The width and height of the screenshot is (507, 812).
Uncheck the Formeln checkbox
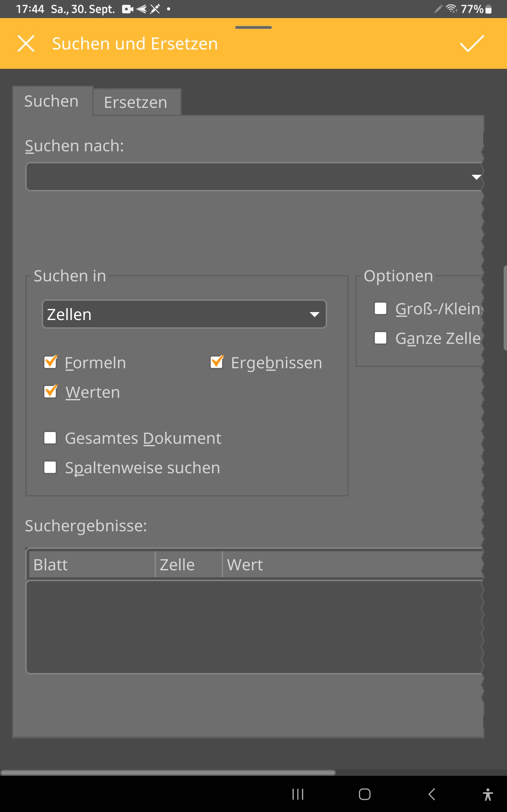pyautogui.click(x=51, y=362)
